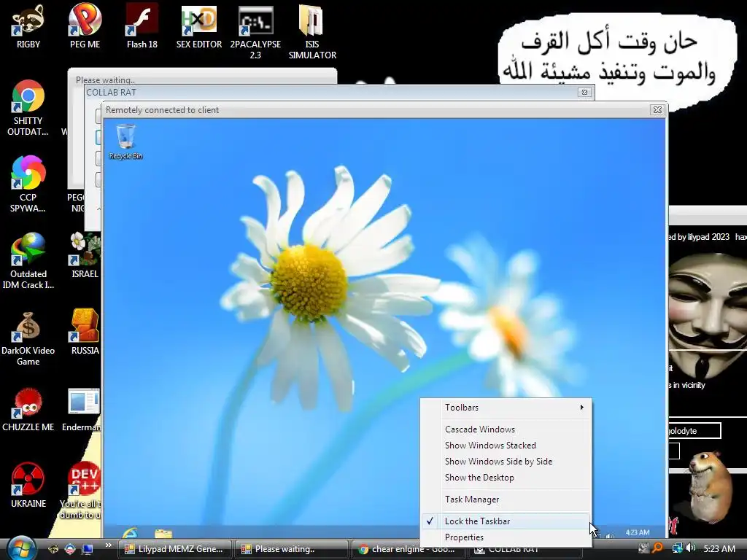
Task: Open the Outdated IDM Crack shortcut
Action: 28,260
